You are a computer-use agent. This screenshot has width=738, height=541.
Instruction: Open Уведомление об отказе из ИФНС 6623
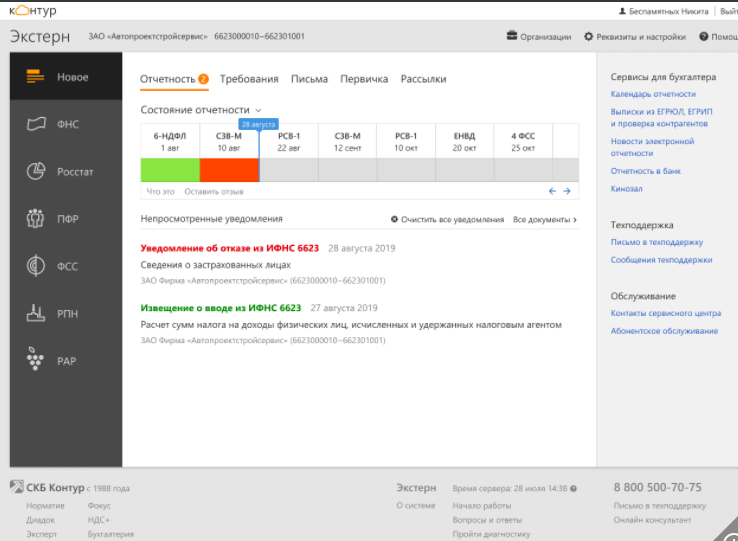(230, 248)
